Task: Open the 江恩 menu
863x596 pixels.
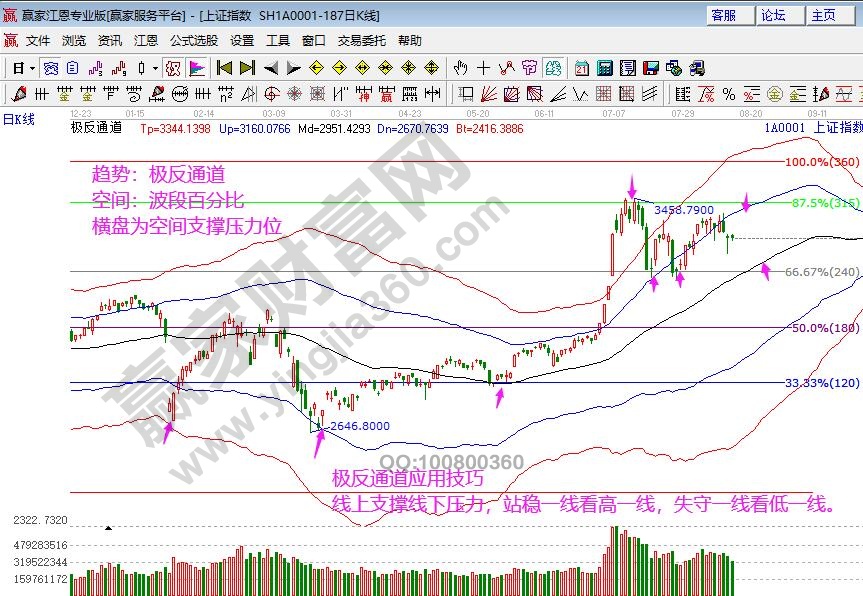Action: point(146,41)
